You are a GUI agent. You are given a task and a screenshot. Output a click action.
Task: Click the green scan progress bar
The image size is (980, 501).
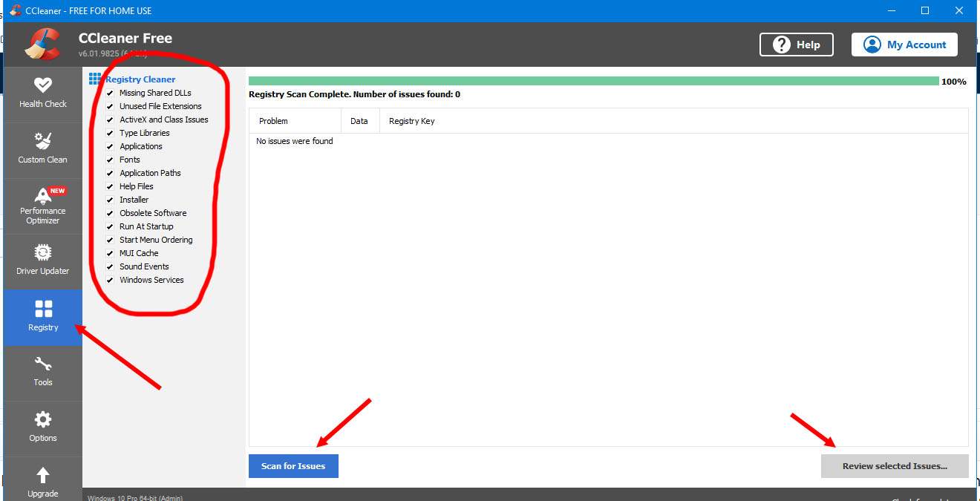pos(594,81)
